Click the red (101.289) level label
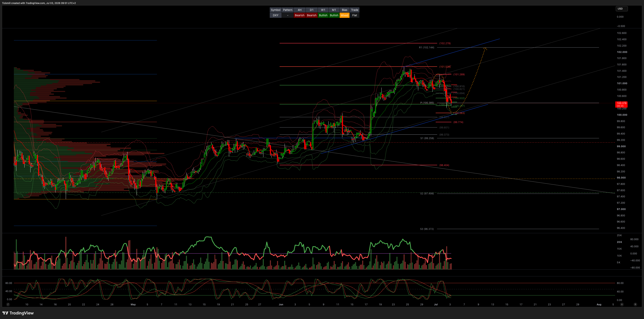644x319 pixels. click(x=459, y=74)
